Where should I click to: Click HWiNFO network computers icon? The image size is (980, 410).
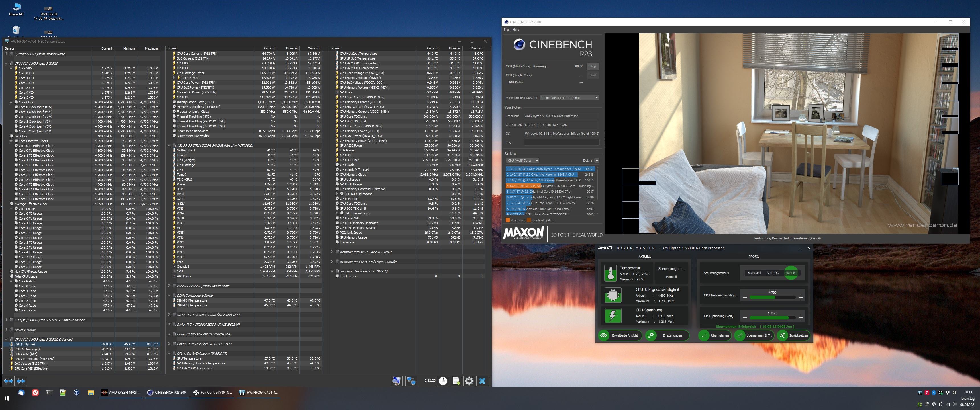point(411,381)
